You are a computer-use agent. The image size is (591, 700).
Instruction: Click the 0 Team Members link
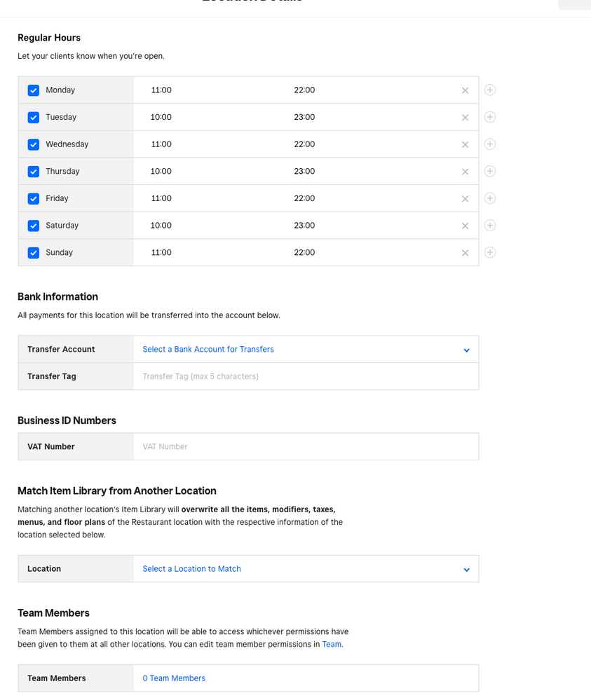pos(174,678)
